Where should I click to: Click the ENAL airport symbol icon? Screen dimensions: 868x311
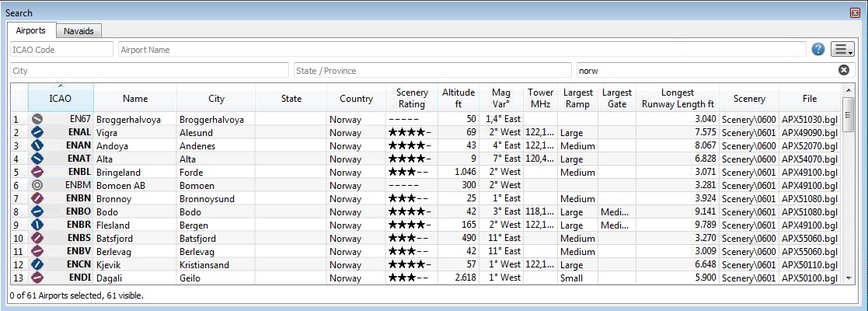pos(37,132)
